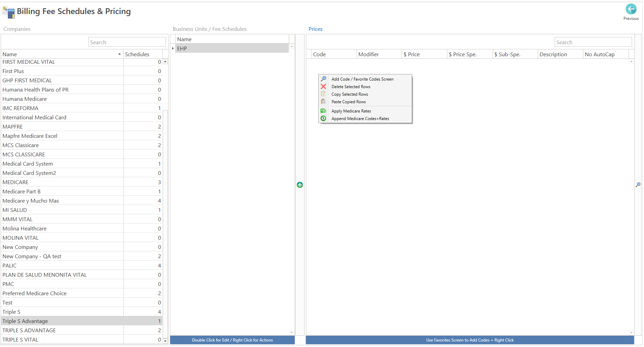
Task: Select Triple S Advantage row
Action: [82, 321]
